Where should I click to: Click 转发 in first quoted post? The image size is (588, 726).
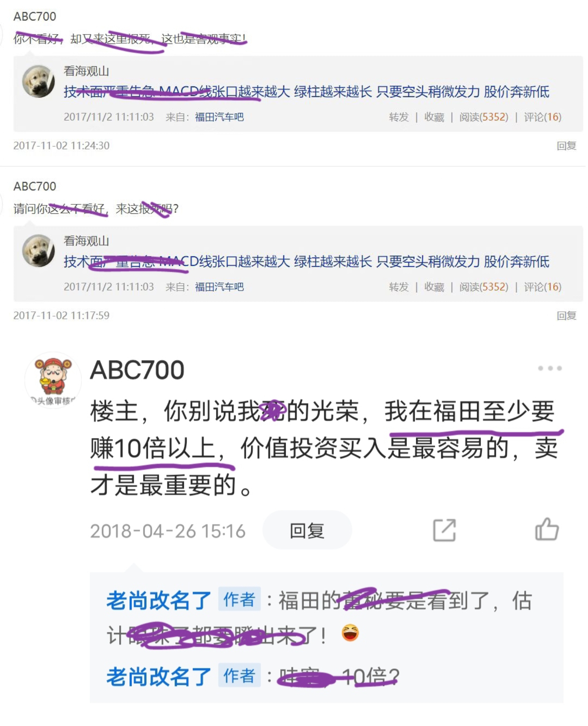(x=399, y=117)
